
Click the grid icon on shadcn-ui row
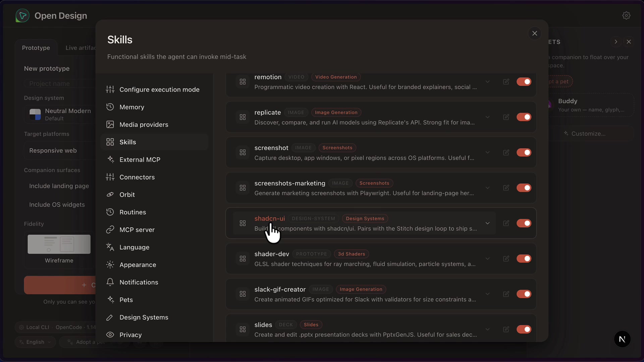pyautogui.click(x=243, y=223)
